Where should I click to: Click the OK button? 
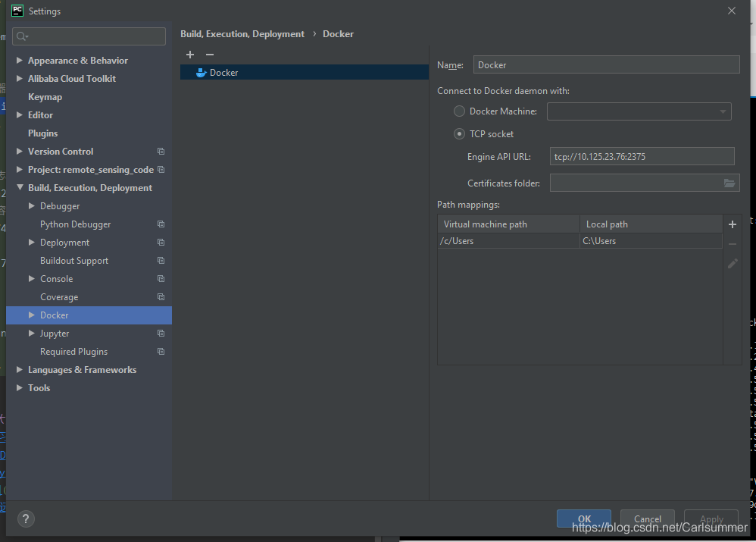pyautogui.click(x=584, y=519)
